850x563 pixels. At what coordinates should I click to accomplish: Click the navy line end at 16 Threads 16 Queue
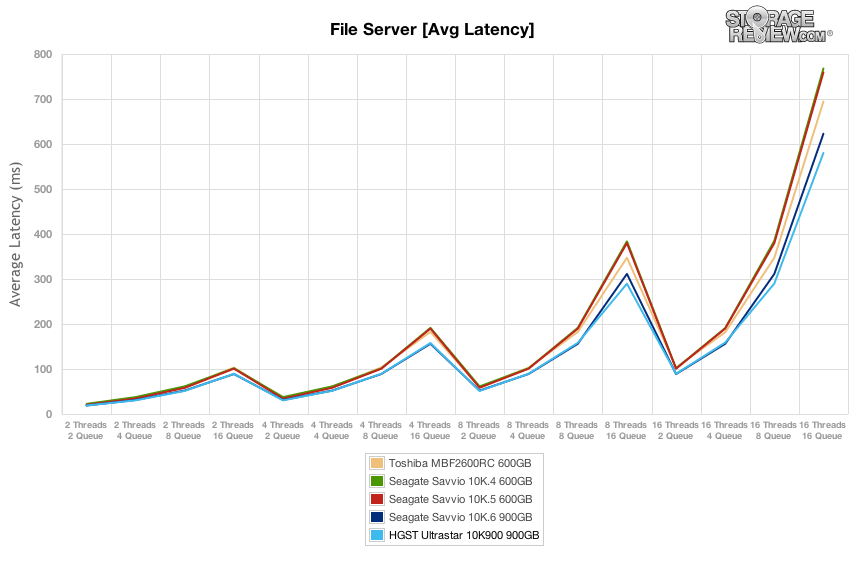point(823,133)
